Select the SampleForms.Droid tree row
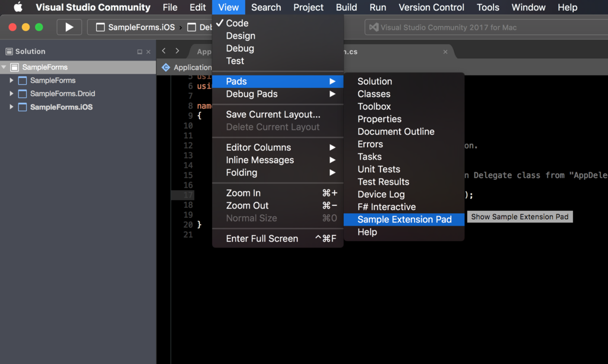This screenshot has width=608, height=364. click(x=78, y=93)
